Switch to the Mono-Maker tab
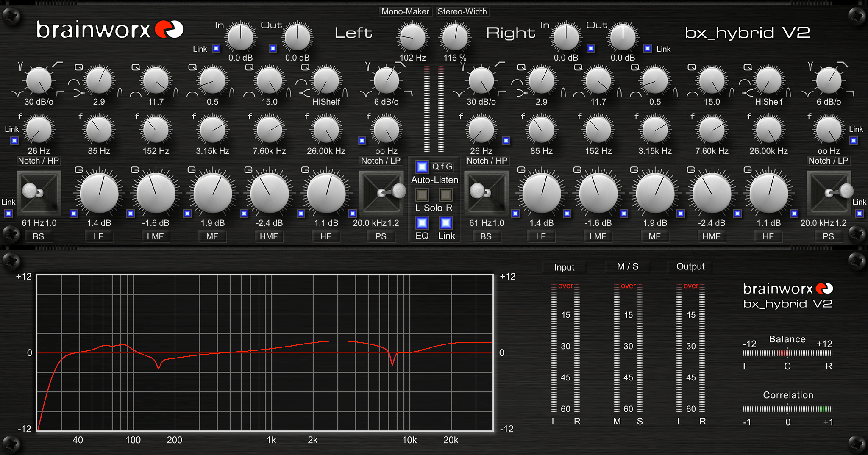Image resolution: width=868 pixels, height=455 pixels. [405, 11]
